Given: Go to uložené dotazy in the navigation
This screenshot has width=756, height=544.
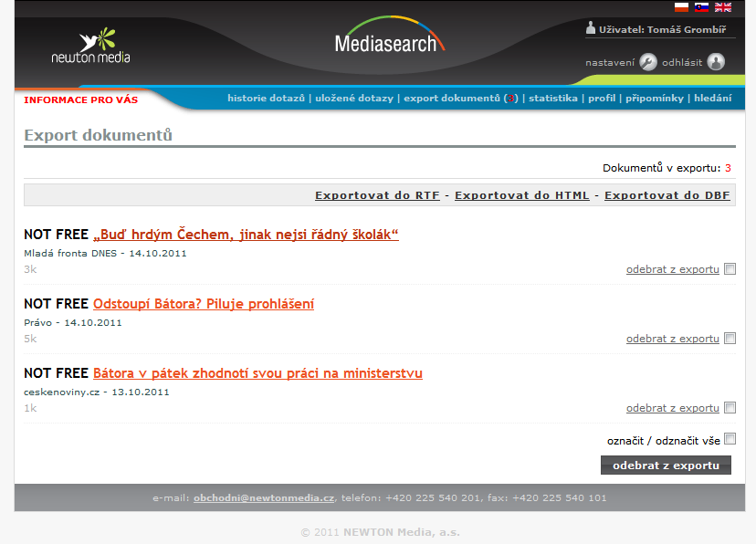Looking at the screenshot, I should coord(354,99).
